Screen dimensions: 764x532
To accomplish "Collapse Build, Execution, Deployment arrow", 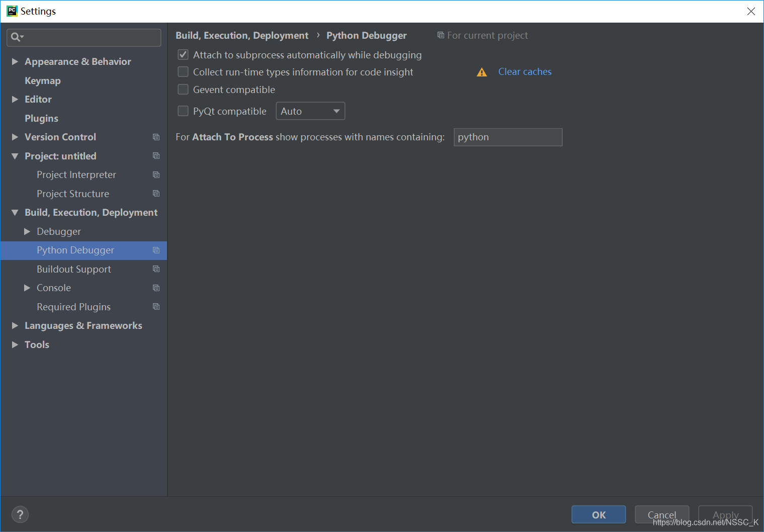I will 15,213.
